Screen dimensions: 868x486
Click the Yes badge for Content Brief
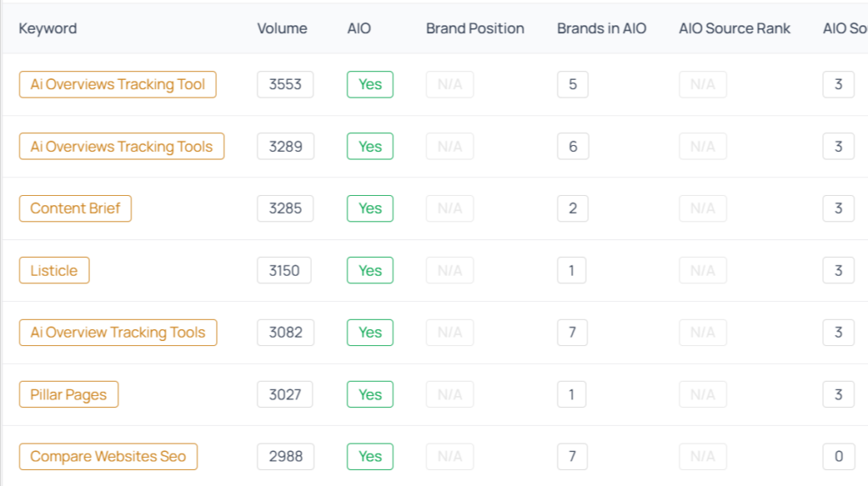click(x=370, y=209)
